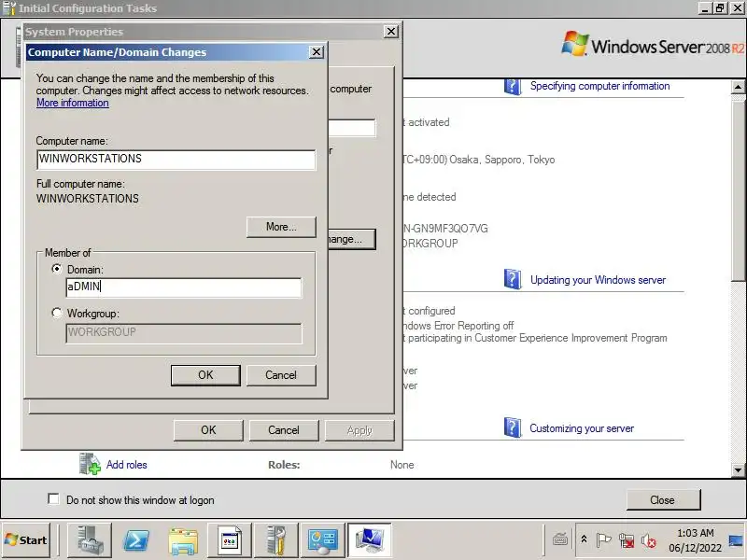Click help icon beside Specifying computer information
Image resolution: width=747 pixels, height=560 pixels.
512,86
